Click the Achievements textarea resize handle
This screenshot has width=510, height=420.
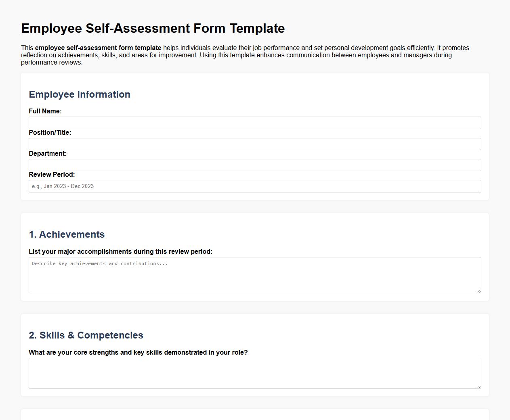[479, 291]
